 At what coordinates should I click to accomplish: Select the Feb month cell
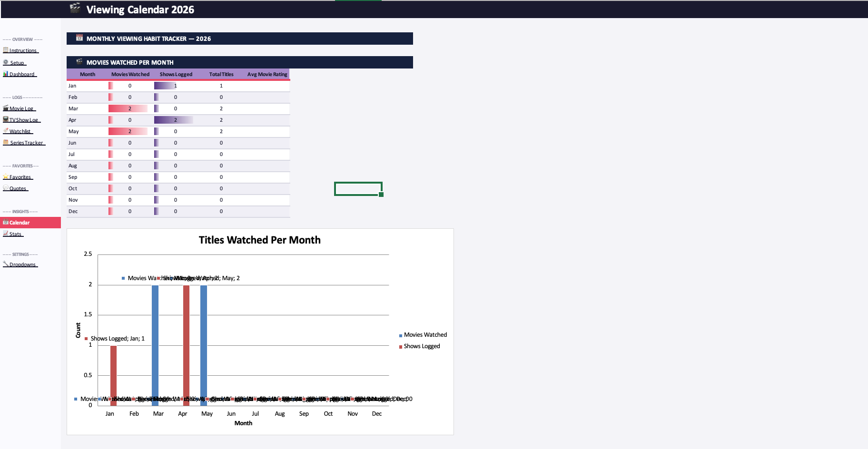point(88,97)
